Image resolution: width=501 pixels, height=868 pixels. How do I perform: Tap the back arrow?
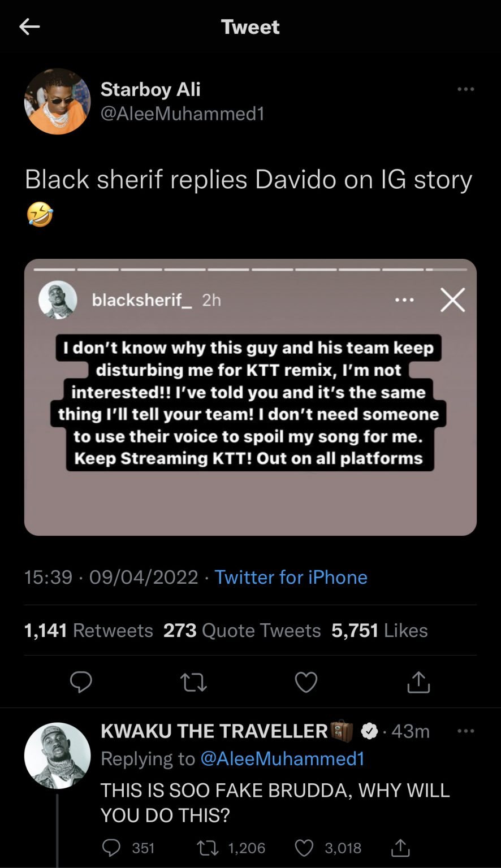click(x=29, y=27)
